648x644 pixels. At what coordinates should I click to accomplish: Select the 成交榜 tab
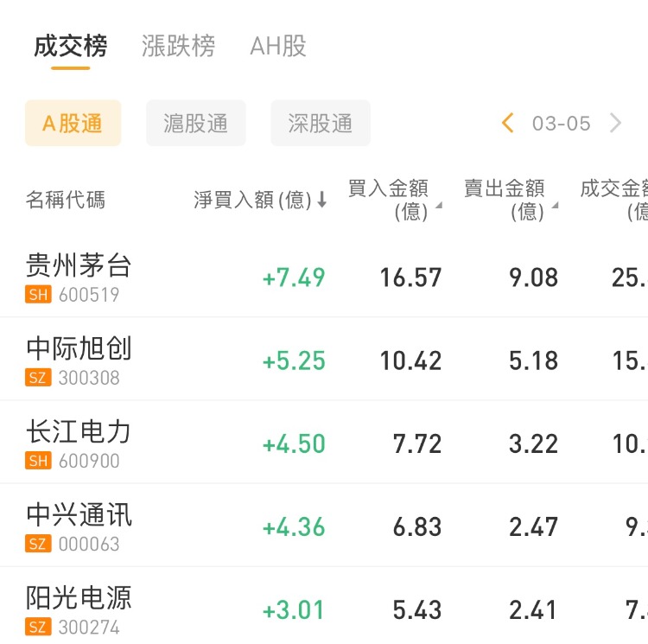(x=71, y=46)
